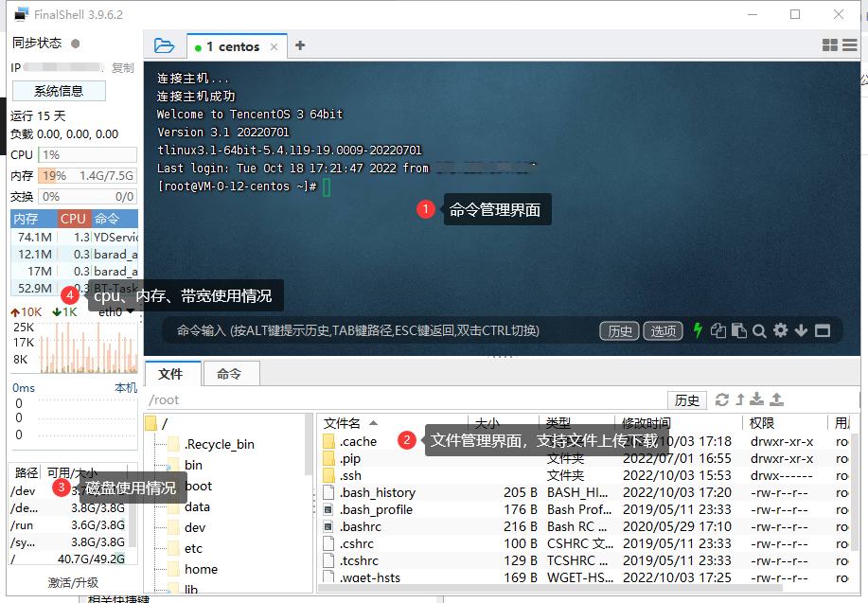Screen dimensions: 868x603
Task: Refresh the file list in file panel
Action: 722,399
